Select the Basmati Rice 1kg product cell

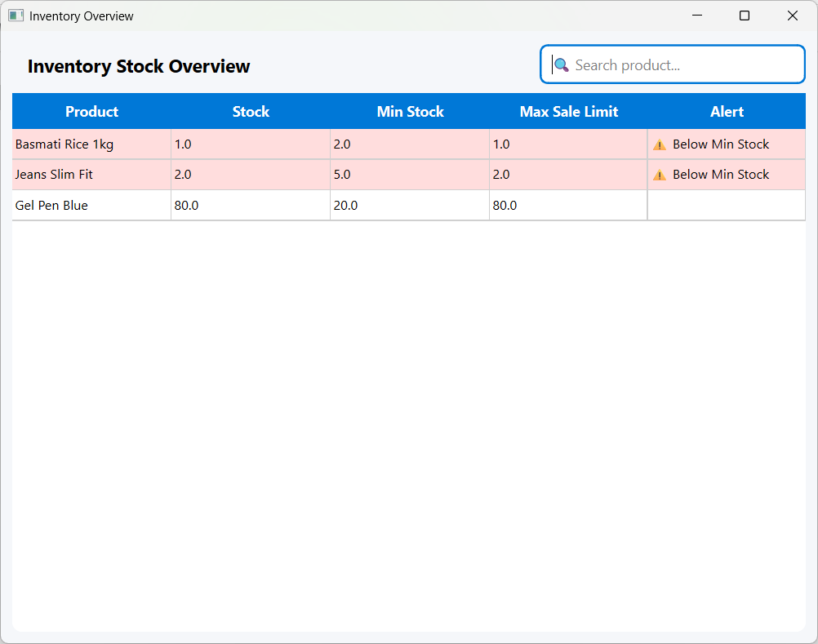[x=64, y=144]
